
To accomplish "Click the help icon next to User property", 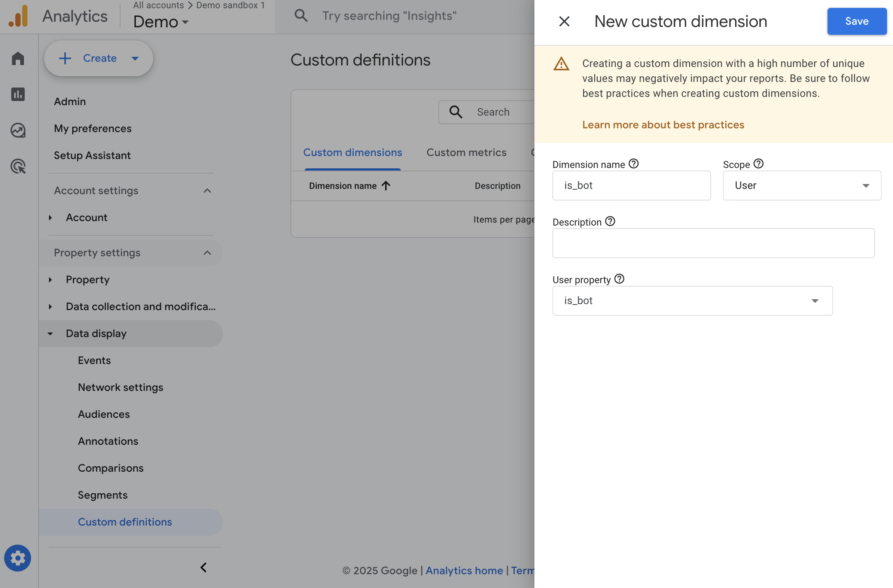I will (x=619, y=279).
